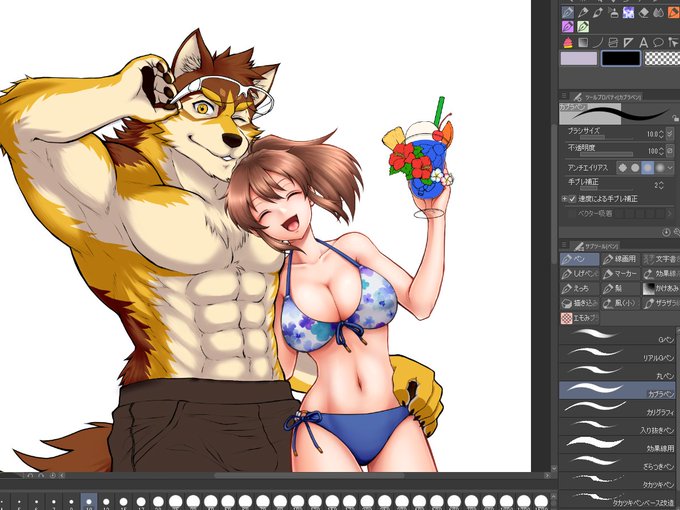
Task: Switch to the かけあみ sub tool group
Action: 661,289
